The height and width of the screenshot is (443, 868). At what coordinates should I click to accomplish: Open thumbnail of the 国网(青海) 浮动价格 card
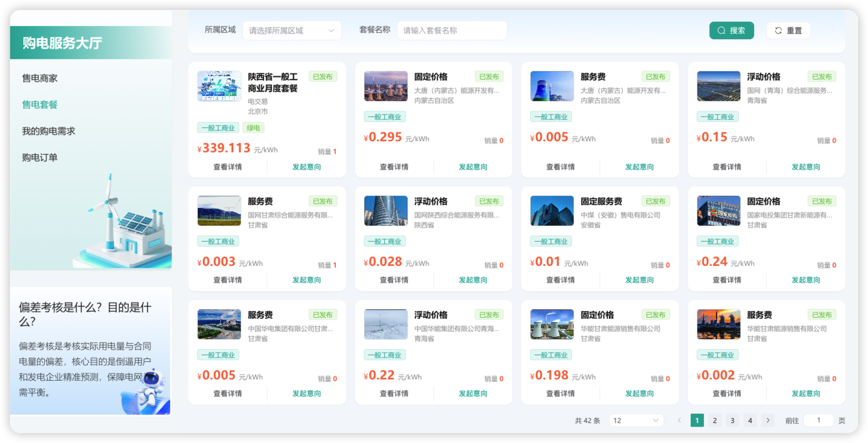pyautogui.click(x=719, y=86)
